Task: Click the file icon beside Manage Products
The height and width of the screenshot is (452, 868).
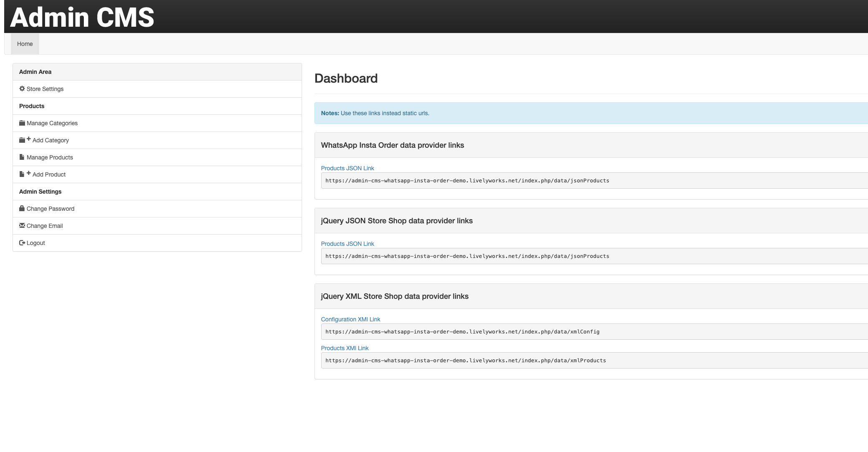Action: tap(22, 157)
